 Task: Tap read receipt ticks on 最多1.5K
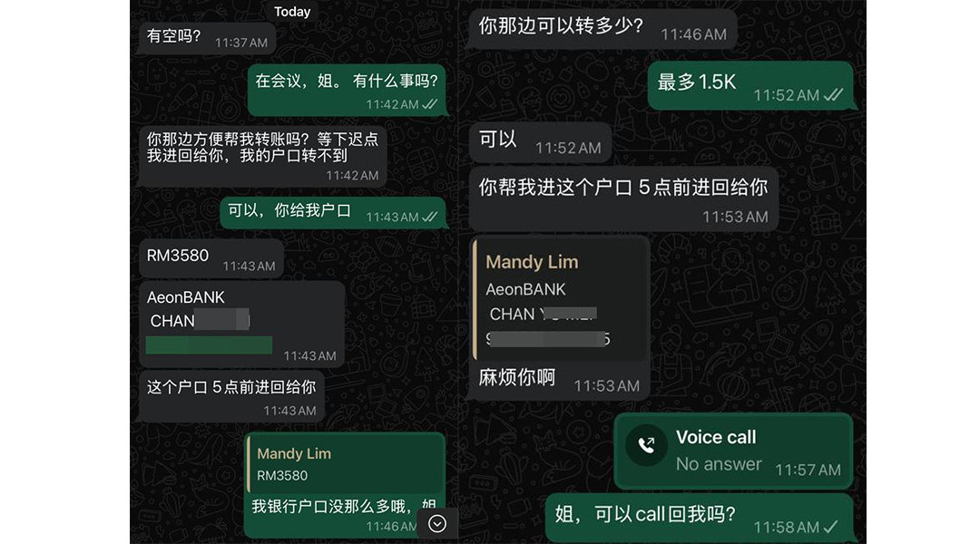833,95
